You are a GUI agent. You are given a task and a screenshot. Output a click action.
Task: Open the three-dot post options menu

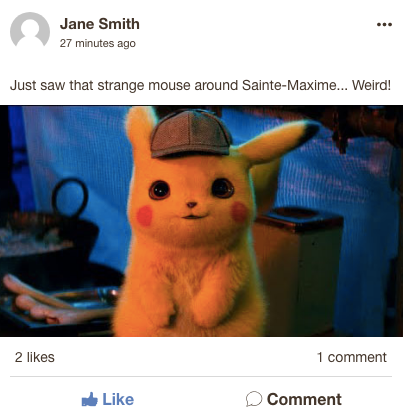point(384,24)
